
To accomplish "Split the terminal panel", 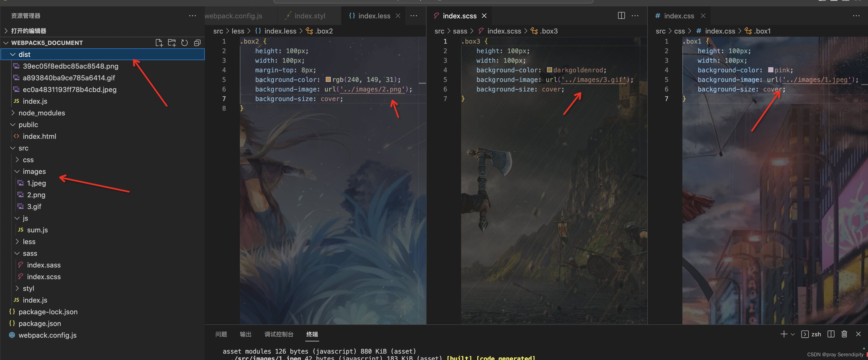I will [x=831, y=334].
